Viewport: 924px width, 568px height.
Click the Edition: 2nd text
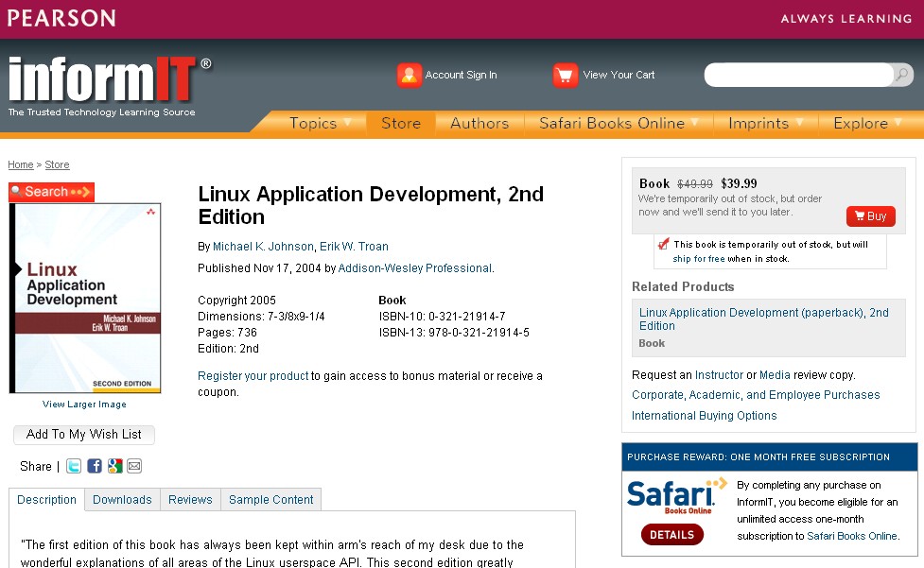[228, 349]
